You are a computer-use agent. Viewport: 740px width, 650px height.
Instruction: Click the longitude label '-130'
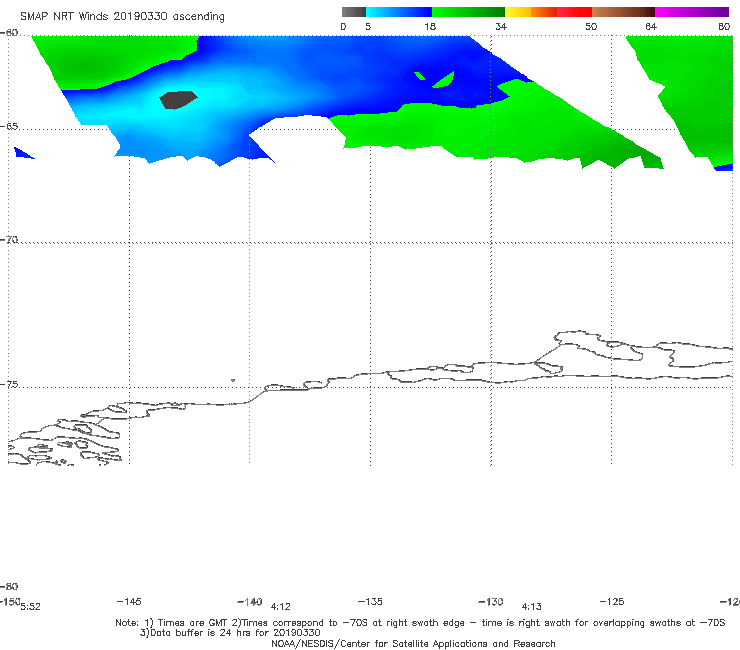(x=491, y=601)
